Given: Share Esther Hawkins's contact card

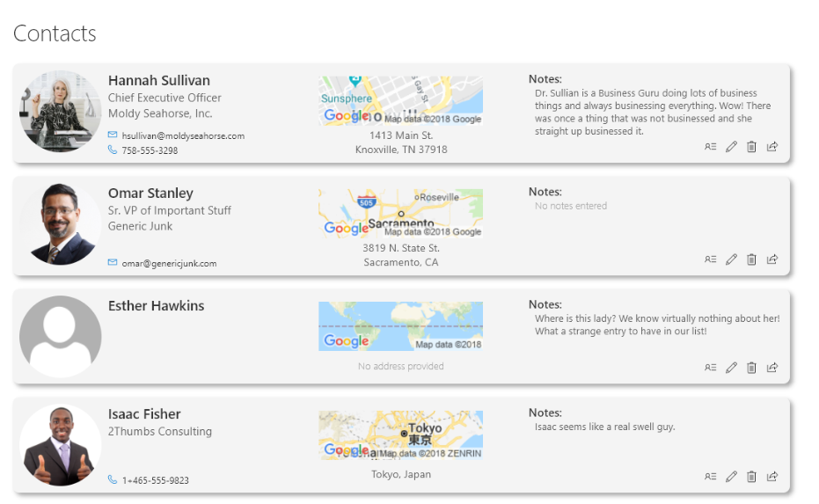Looking at the screenshot, I should tap(772, 368).
